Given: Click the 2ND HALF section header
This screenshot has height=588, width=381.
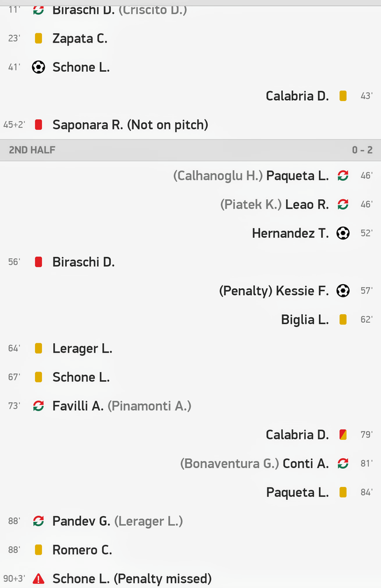Looking at the screenshot, I should pyautogui.click(x=32, y=150).
